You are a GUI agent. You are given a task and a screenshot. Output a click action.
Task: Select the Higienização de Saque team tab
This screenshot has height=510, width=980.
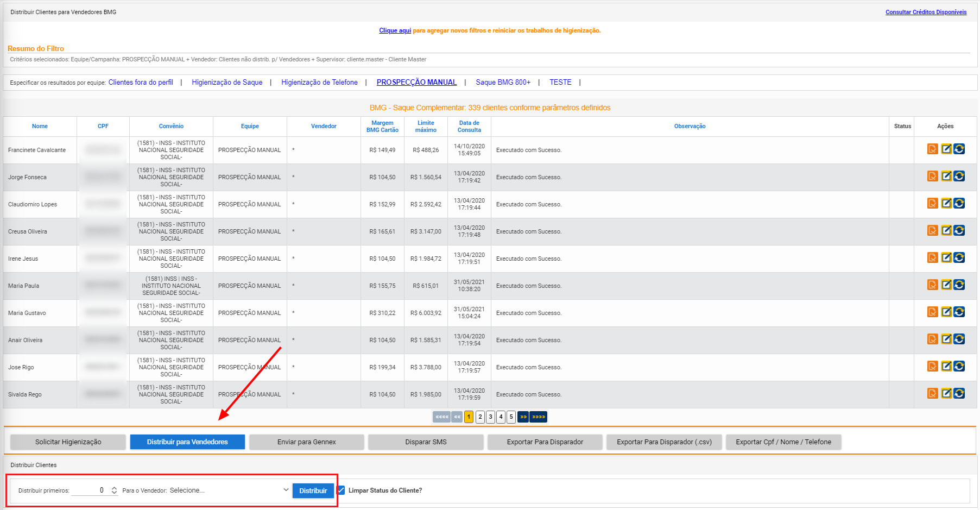click(x=227, y=83)
